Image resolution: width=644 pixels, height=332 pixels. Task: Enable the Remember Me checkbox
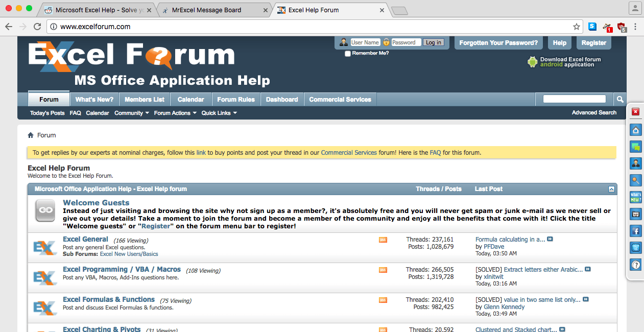pos(347,53)
